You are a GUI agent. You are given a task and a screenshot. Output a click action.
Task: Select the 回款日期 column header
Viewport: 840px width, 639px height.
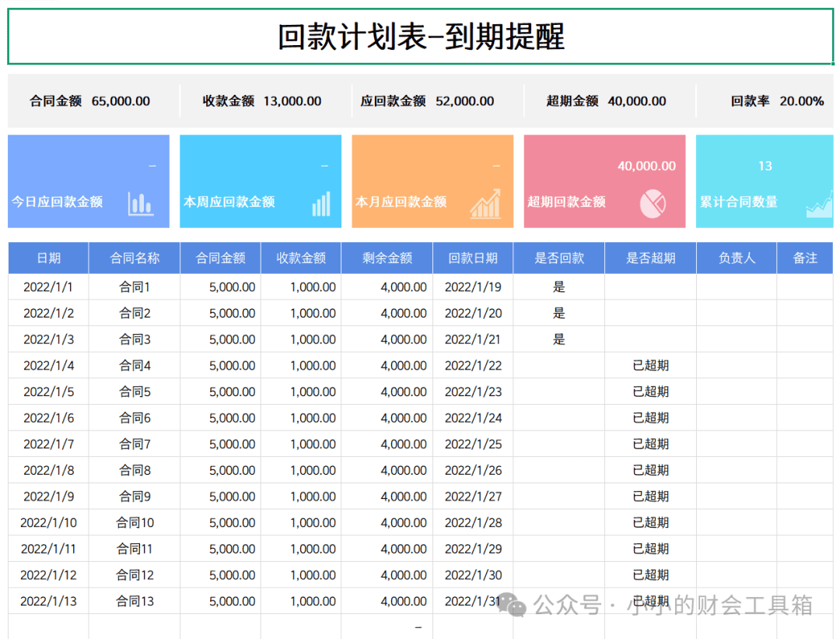click(x=473, y=258)
